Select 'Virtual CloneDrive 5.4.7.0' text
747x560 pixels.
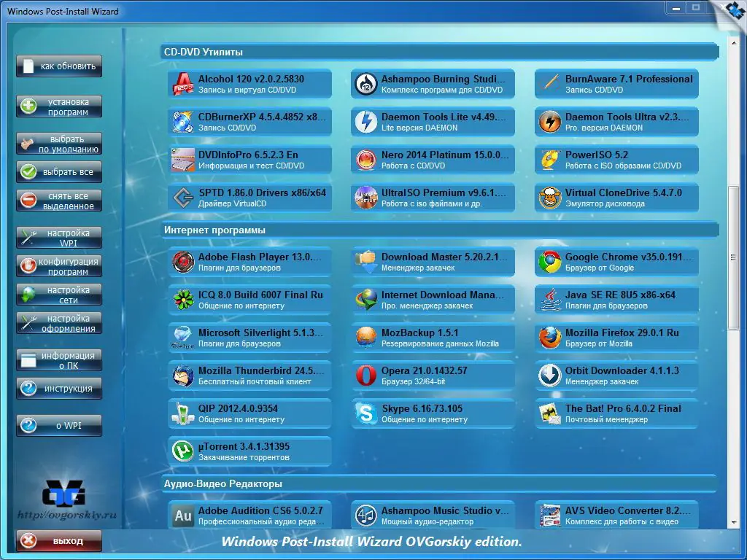click(x=623, y=192)
